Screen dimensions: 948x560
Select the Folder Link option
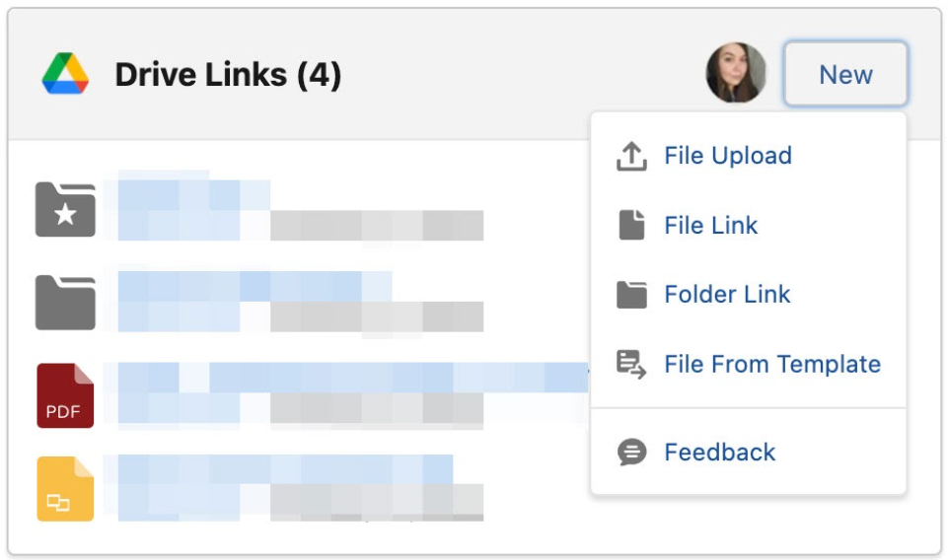[x=727, y=295]
